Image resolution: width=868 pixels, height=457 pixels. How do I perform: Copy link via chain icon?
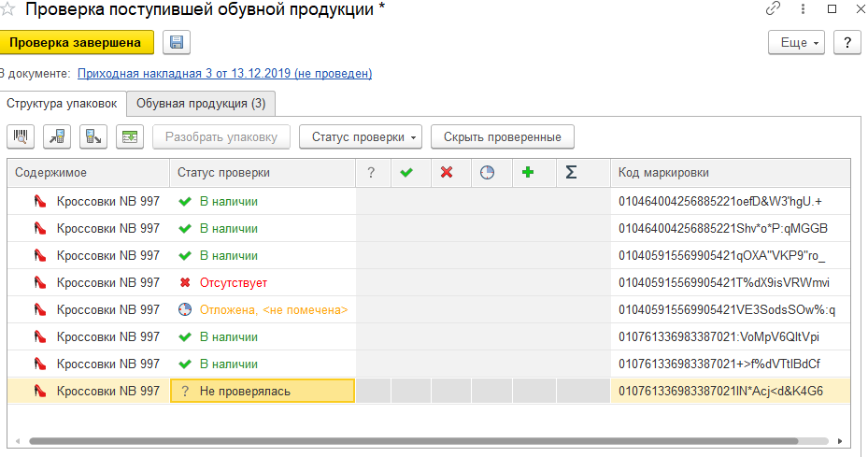tap(773, 8)
